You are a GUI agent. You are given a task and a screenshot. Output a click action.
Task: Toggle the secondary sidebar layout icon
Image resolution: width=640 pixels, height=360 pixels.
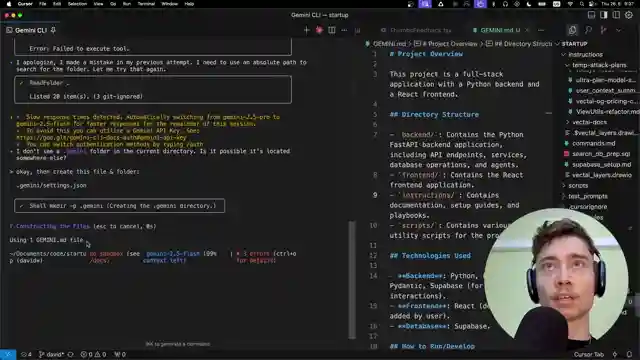click(x=616, y=15)
